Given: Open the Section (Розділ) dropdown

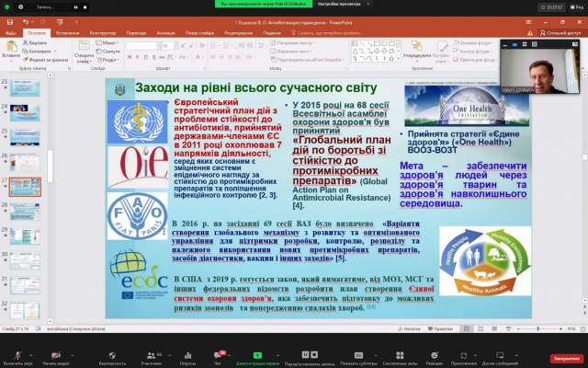Looking at the screenshot, I should pos(107,60).
